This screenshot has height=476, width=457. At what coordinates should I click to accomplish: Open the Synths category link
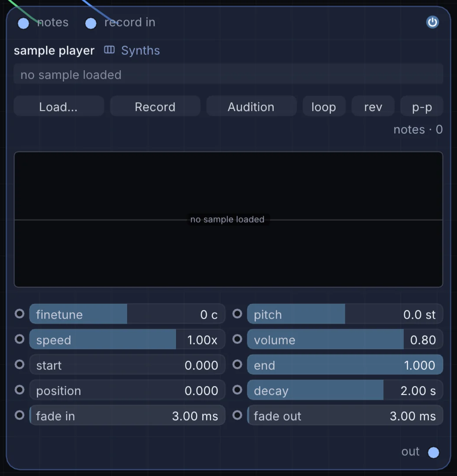point(140,50)
